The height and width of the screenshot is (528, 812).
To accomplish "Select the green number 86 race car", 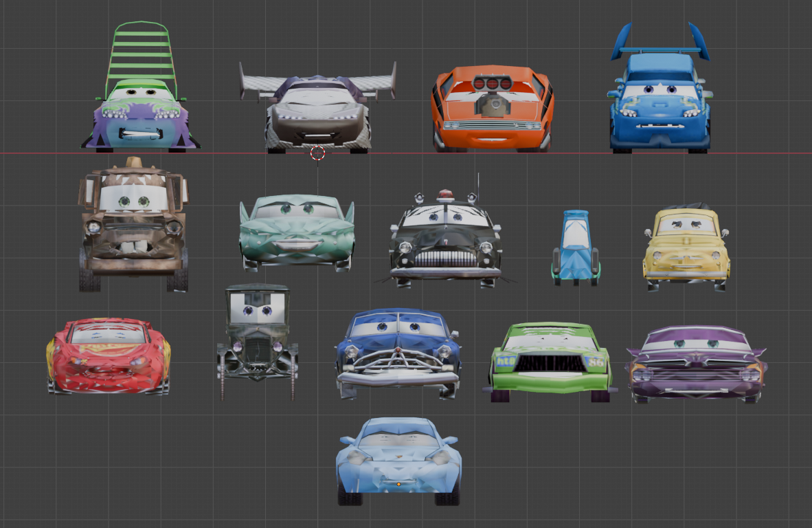I will [550, 362].
